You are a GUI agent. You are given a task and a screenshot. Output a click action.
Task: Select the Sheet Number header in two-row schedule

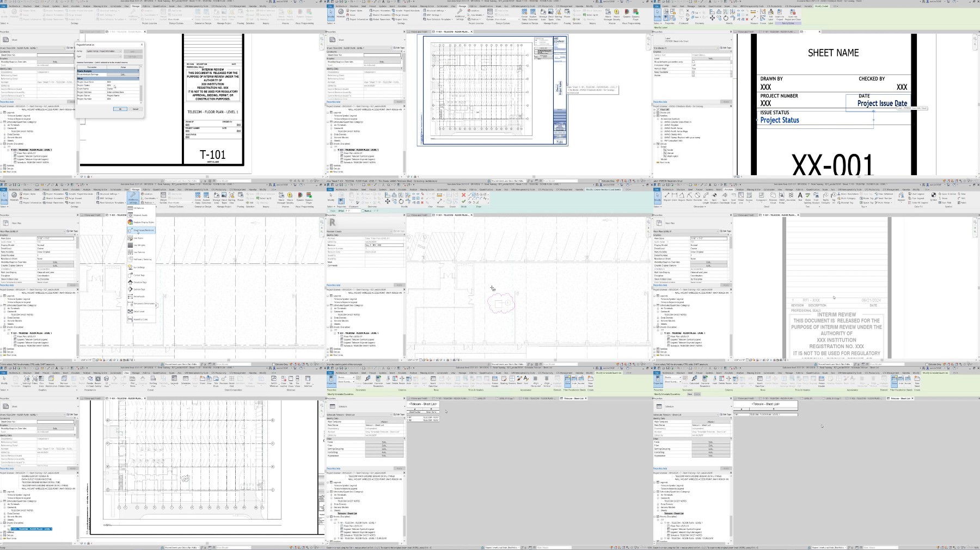(x=415, y=412)
